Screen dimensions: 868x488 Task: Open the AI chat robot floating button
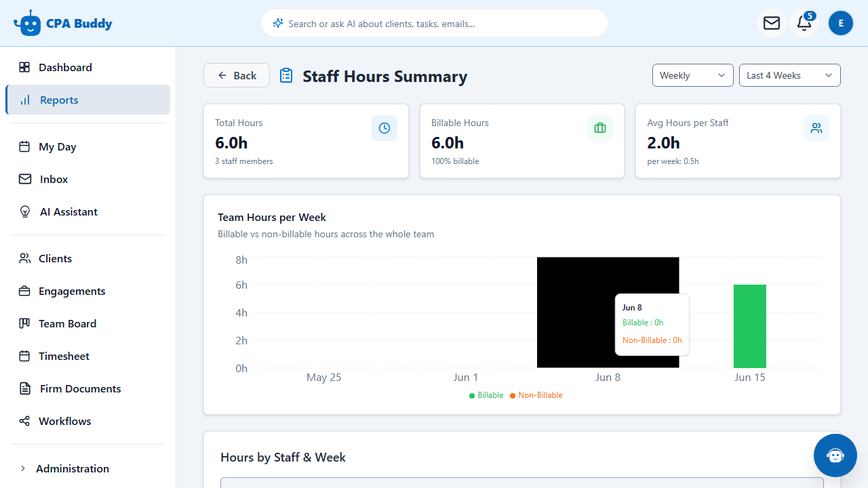click(835, 455)
